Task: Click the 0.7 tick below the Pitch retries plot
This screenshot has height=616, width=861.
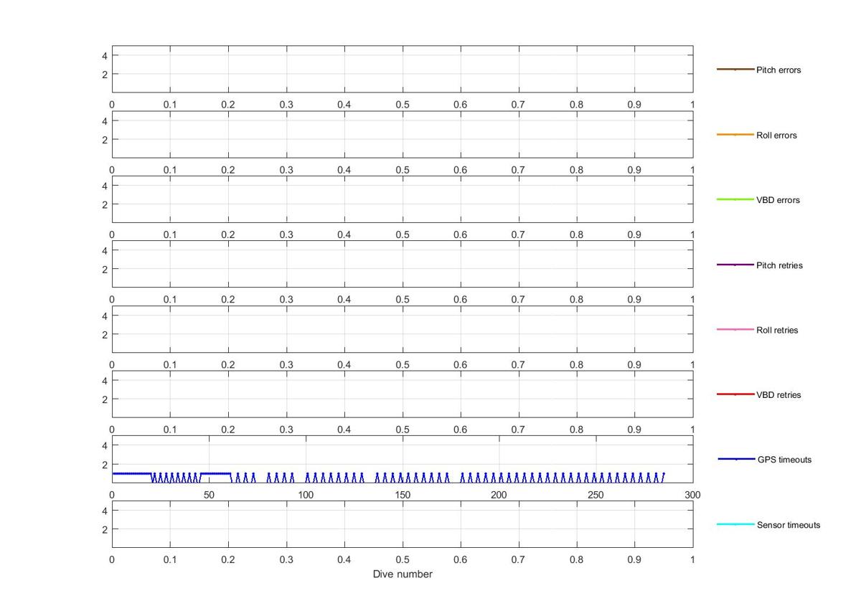Action: tap(518, 300)
